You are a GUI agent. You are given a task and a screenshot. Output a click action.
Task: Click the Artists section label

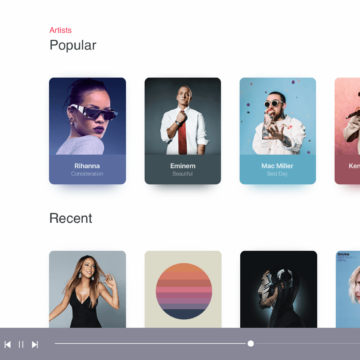point(60,30)
